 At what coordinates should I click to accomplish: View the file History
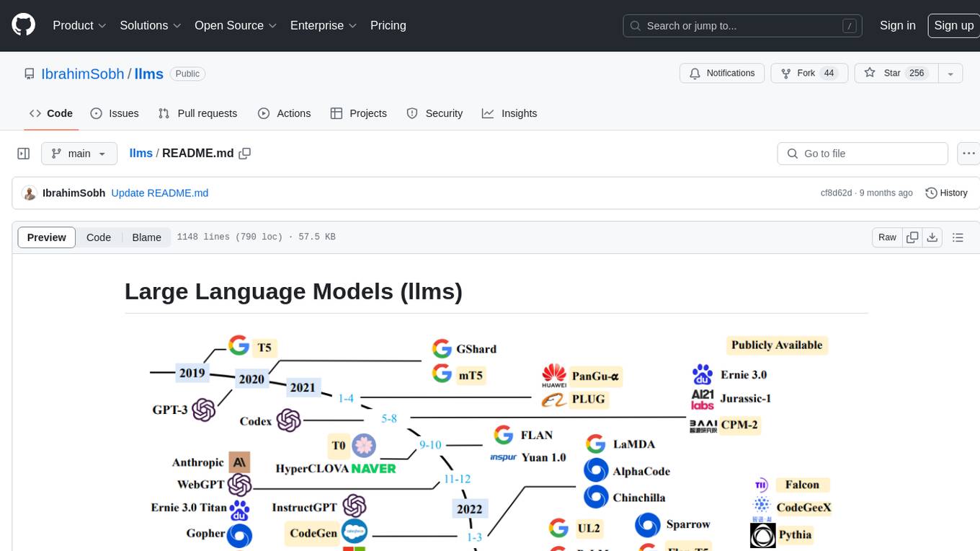pos(946,193)
